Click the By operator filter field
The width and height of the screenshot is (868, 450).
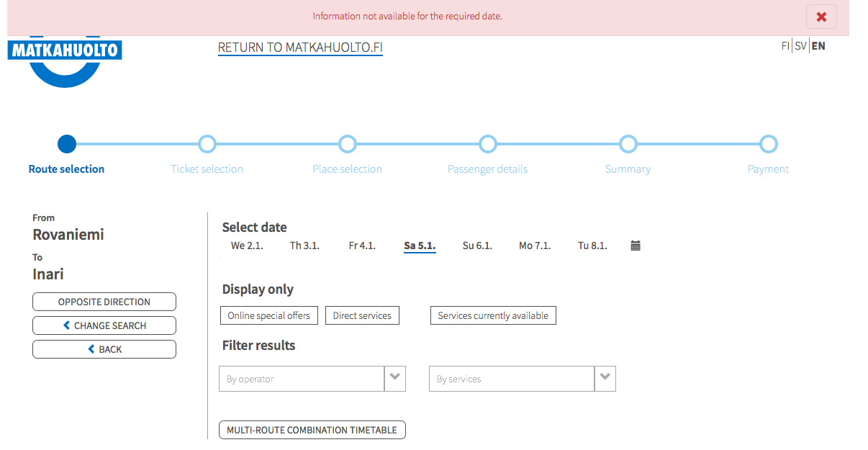[x=302, y=379]
